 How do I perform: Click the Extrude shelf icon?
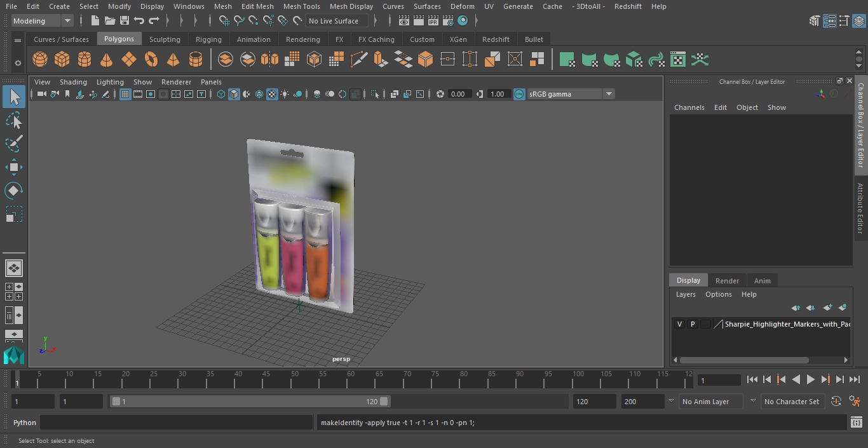coord(381,60)
